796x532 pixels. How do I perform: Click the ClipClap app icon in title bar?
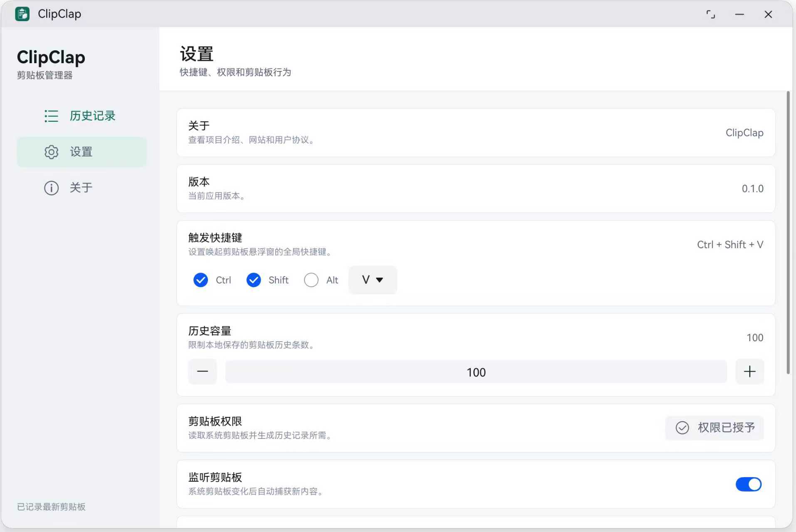[x=22, y=14]
